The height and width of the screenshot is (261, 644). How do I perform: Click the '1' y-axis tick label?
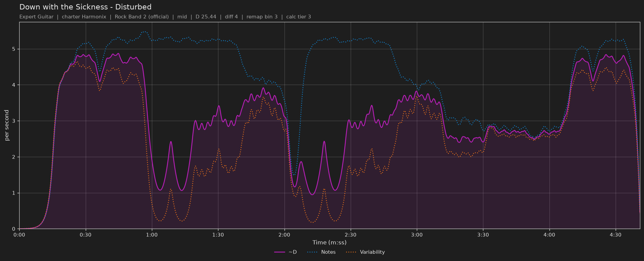click(x=14, y=193)
